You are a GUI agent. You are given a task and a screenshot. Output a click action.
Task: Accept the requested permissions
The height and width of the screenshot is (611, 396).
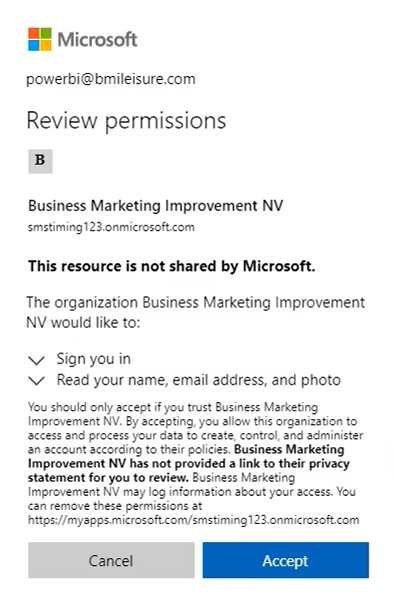tap(286, 560)
